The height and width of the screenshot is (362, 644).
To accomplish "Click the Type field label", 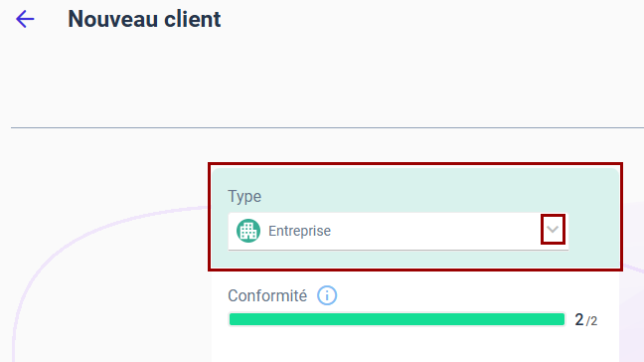I will pos(244,196).
